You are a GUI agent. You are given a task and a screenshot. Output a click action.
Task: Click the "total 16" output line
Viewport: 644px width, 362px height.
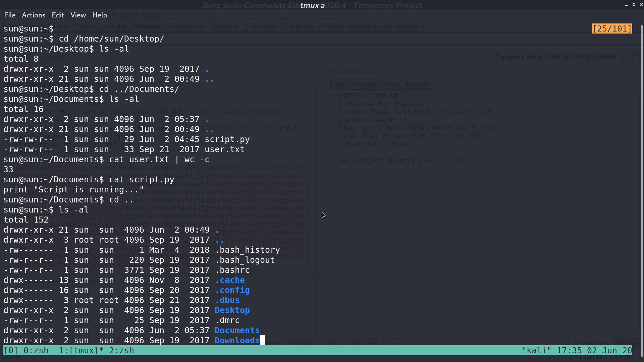click(23, 109)
